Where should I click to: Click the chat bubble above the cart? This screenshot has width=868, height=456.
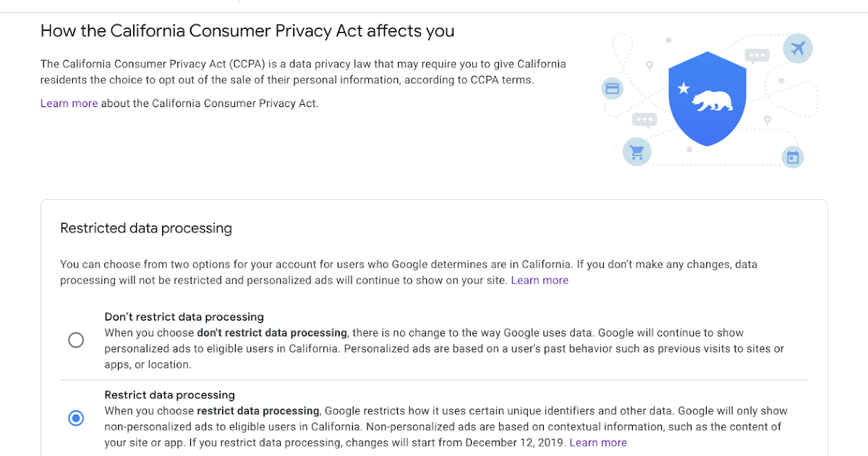(x=644, y=120)
